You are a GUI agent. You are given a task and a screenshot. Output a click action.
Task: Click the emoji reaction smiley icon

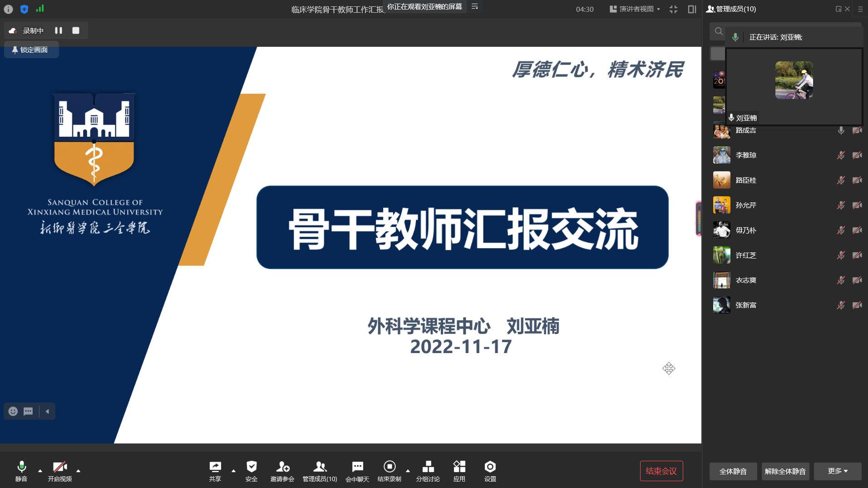[x=13, y=411]
